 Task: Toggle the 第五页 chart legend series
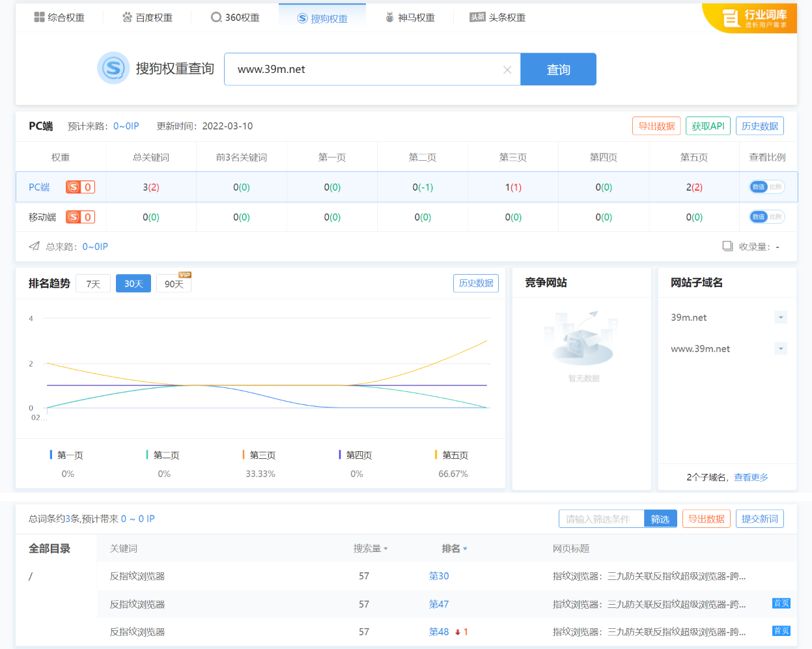[x=453, y=455]
